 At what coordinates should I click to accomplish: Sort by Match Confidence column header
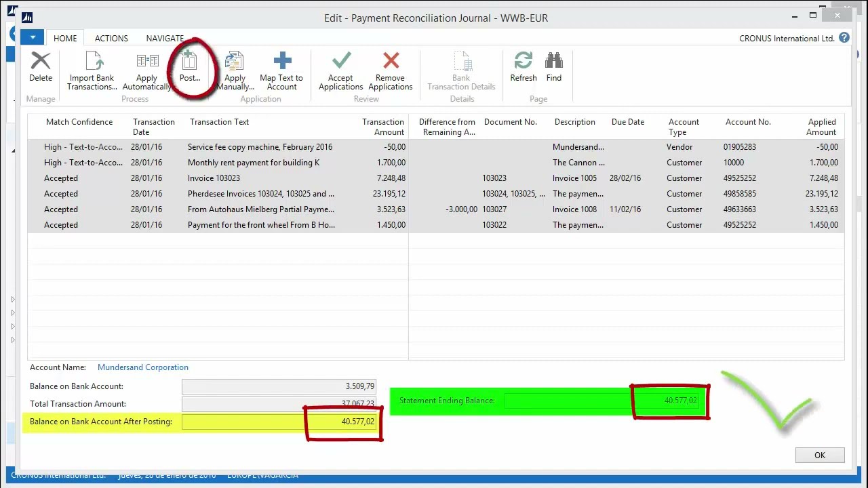(79, 122)
